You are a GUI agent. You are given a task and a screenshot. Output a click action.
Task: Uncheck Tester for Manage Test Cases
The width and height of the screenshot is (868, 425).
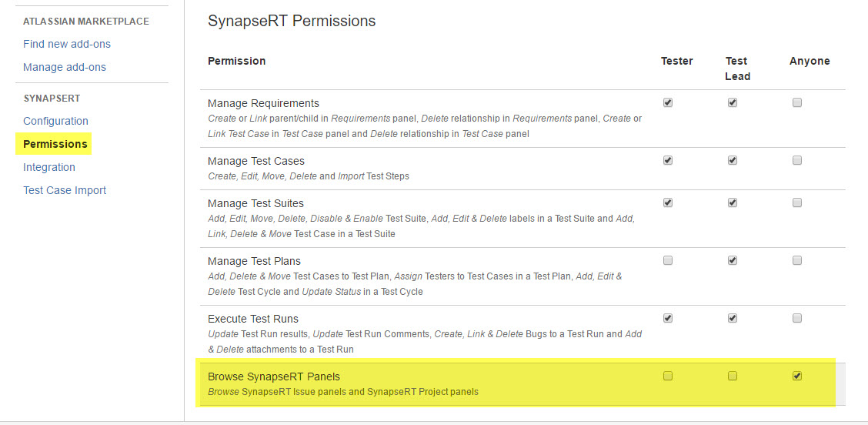coord(668,160)
